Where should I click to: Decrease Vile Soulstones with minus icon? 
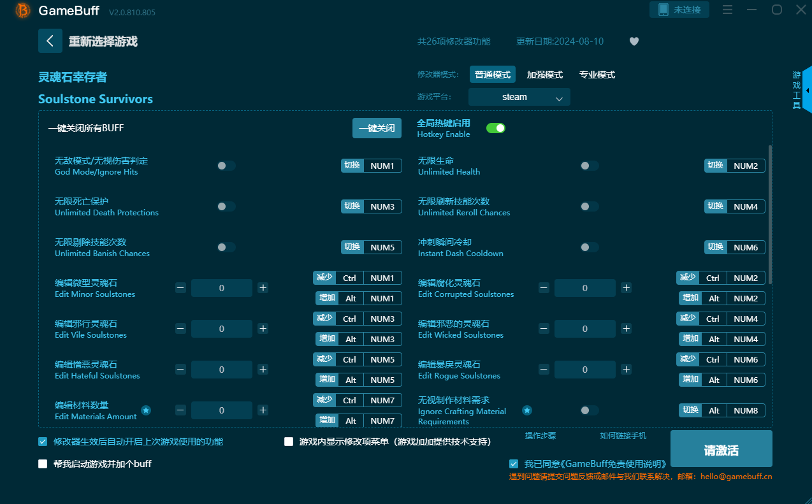point(181,329)
